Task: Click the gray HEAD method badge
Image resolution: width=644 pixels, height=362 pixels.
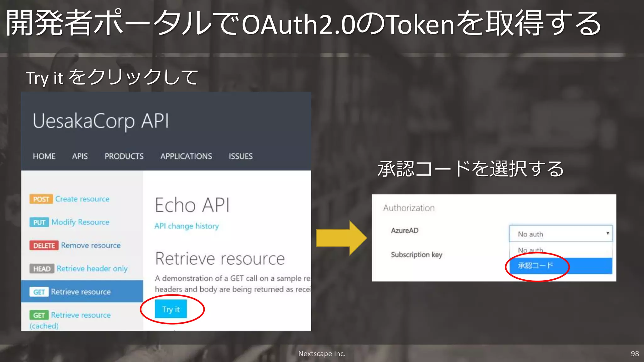Action: coord(42,269)
